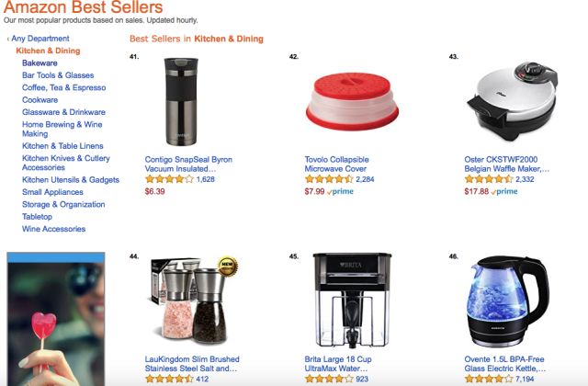
Task: Open the LauKingdom salt grinder image
Action: (194, 301)
